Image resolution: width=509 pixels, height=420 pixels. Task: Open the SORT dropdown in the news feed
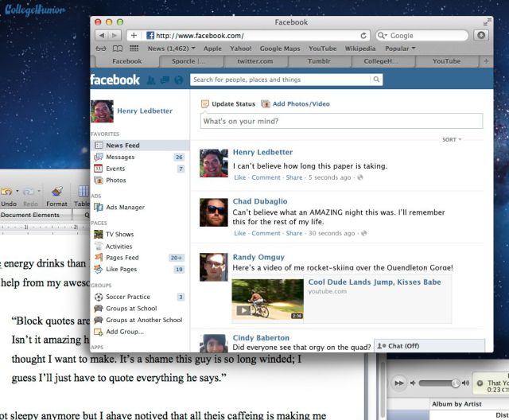click(x=452, y=139)
